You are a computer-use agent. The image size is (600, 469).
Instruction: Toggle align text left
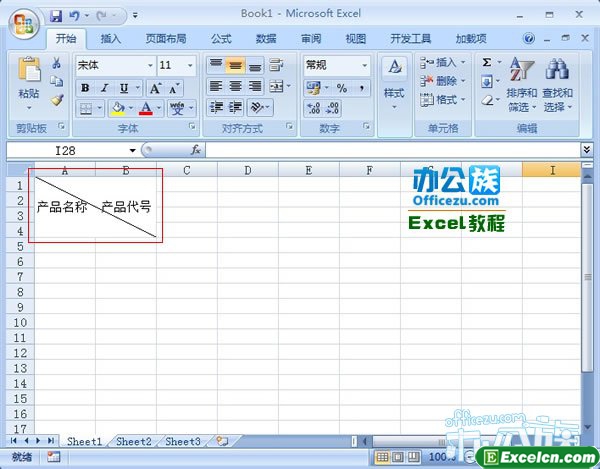(216, 86)
